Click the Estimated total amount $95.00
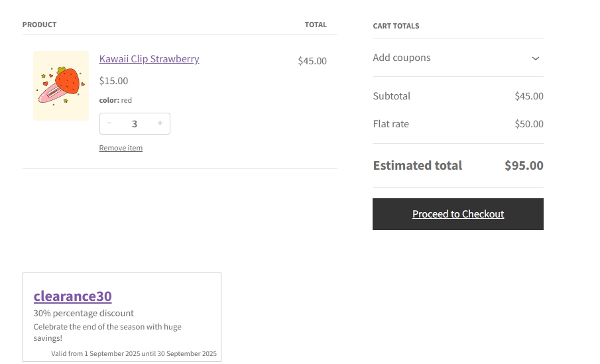 524,166
